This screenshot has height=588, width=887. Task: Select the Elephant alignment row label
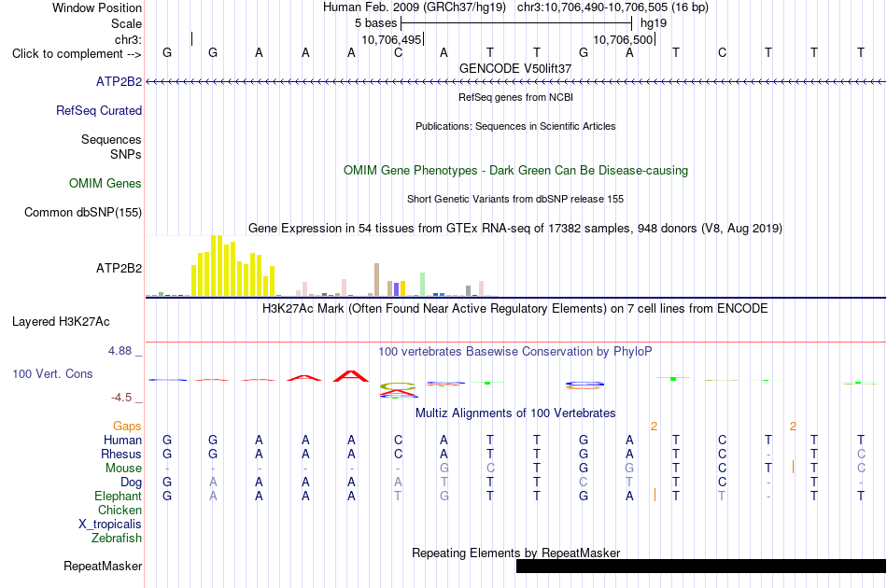pyautogui.click(x=118, y=496)
